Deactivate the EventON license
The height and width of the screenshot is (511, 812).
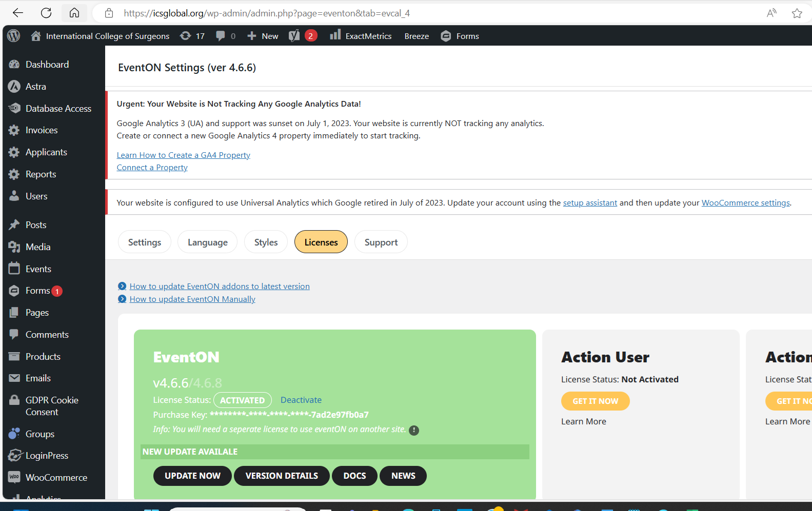(x=301, y=400)
